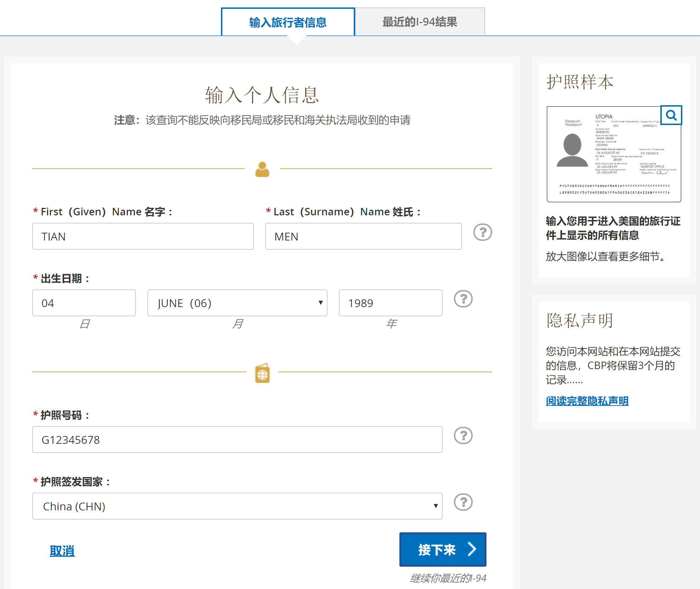Click the Last (Surname) Name field containing MEN
The width and height of the screenshot is (700, 589).
tap(363, 236)
